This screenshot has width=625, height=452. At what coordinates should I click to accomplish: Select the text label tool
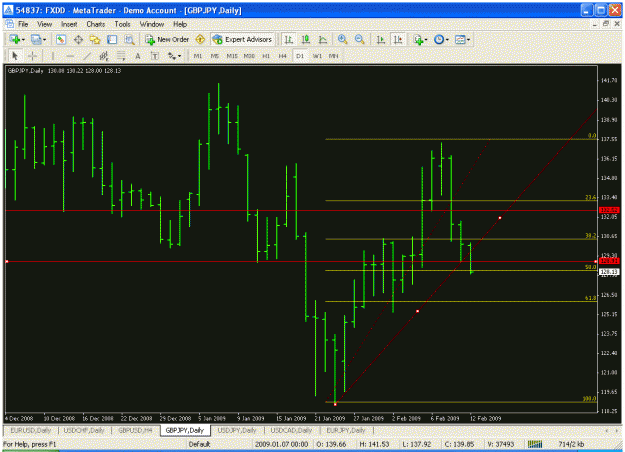point(155,56)
